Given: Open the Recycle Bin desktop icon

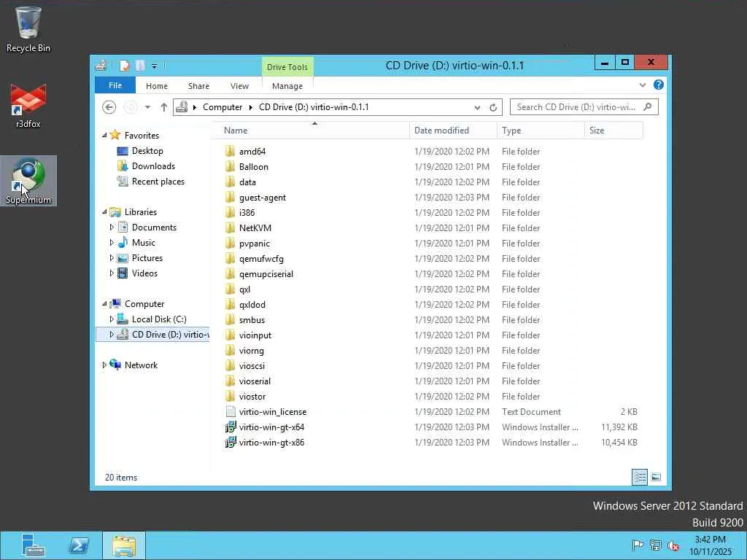Looking at the screenshot, I should click(28, 29).
